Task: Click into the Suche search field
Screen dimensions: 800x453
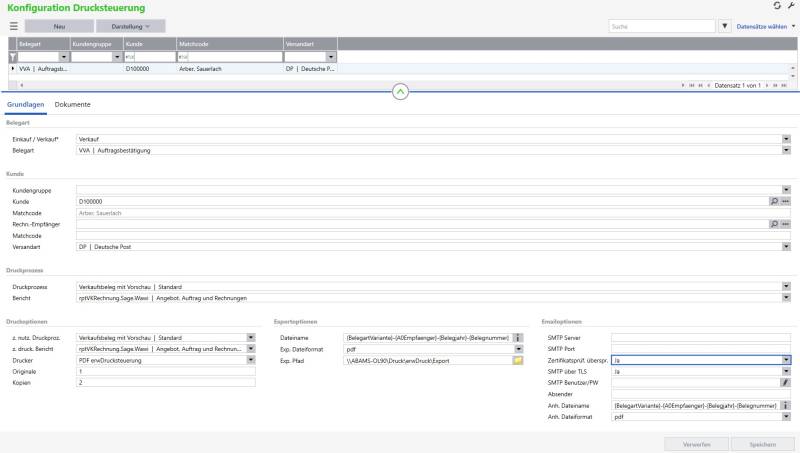Action: 660,24
